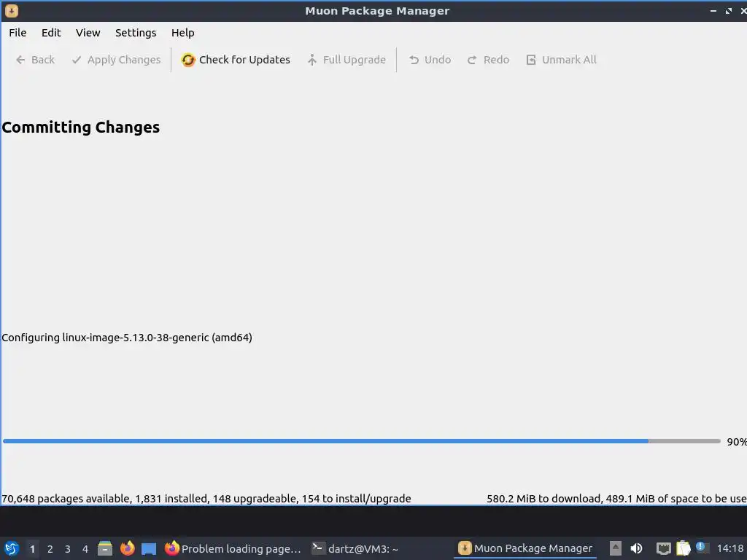Maximize the Muon window
The width and height of the screenshot is (747, 560).
tap(729, 10)
